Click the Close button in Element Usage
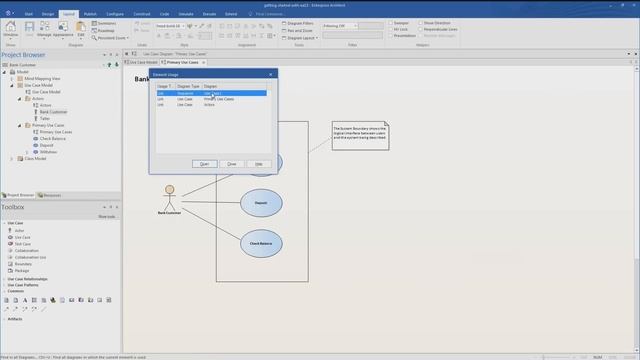The width and height of the screenshot is (640, 360). point(232,164)
